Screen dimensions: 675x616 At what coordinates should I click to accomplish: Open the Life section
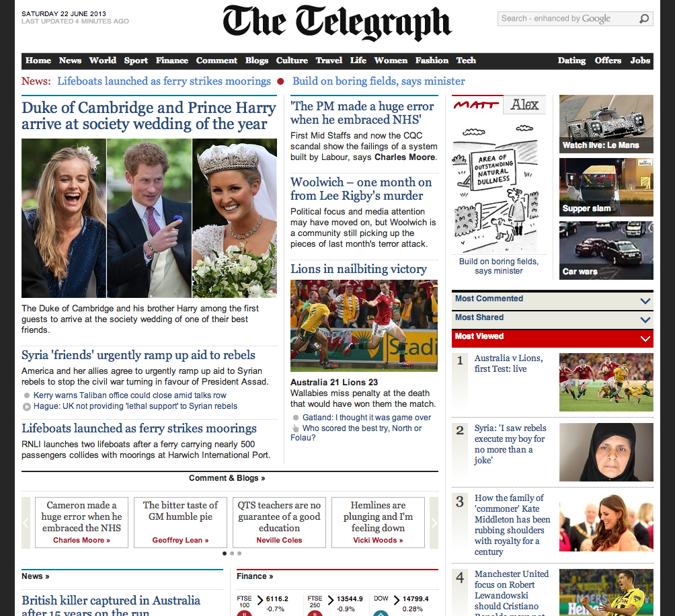358,61
